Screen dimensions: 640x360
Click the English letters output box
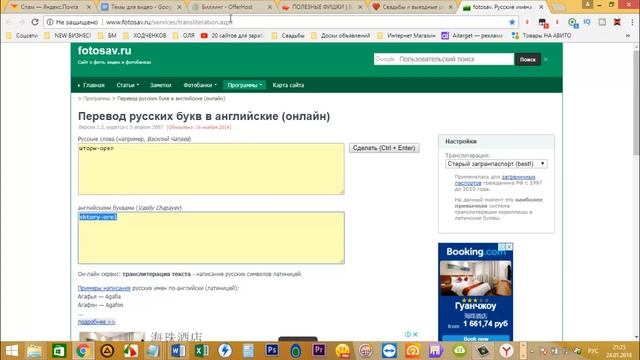211,238
